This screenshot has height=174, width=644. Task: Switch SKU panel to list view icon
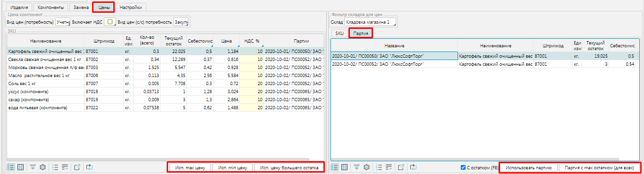tap(10, 167)
